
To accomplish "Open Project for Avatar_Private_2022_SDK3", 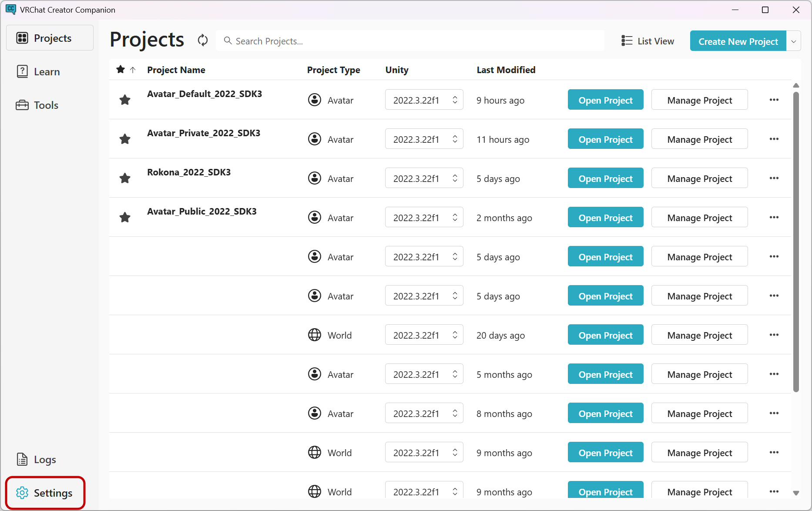I will click(605, 139).
